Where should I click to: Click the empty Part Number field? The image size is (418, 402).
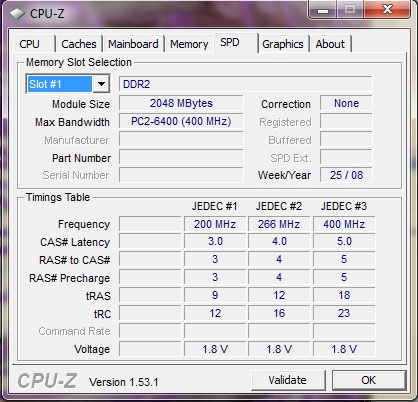click(181, 157)
